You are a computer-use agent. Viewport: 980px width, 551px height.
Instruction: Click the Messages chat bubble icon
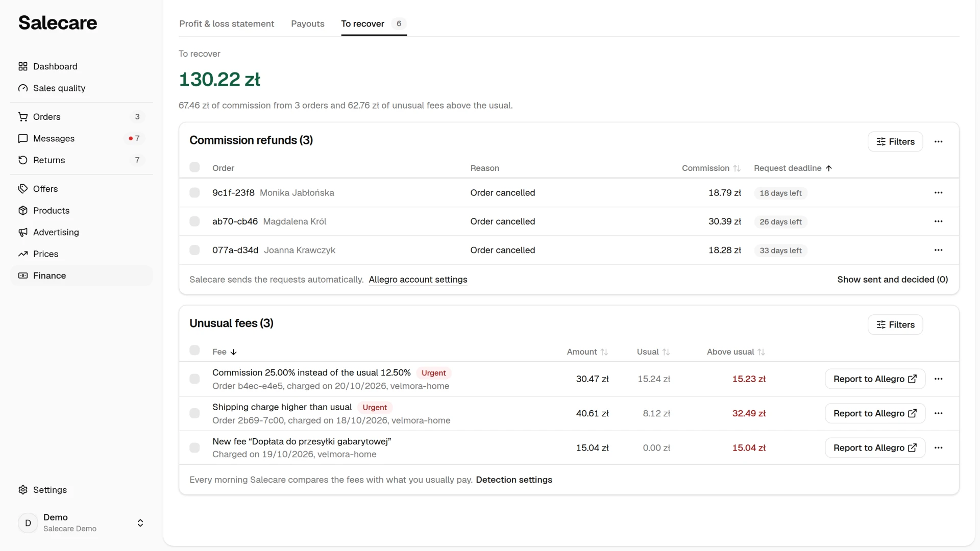pyautogui.click(x=23, y=139)
